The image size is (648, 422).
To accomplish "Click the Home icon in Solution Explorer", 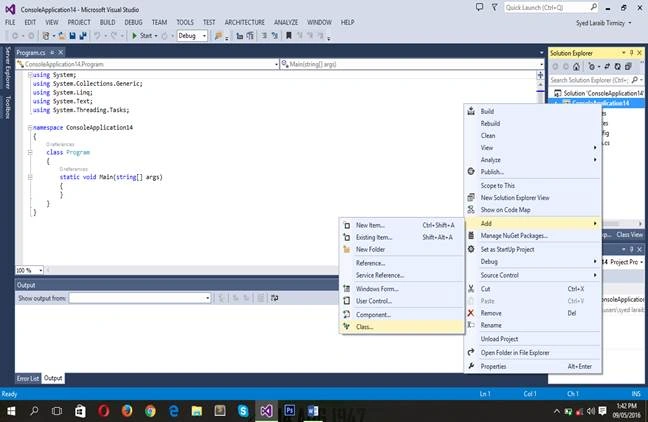I will tap(577, 67).
